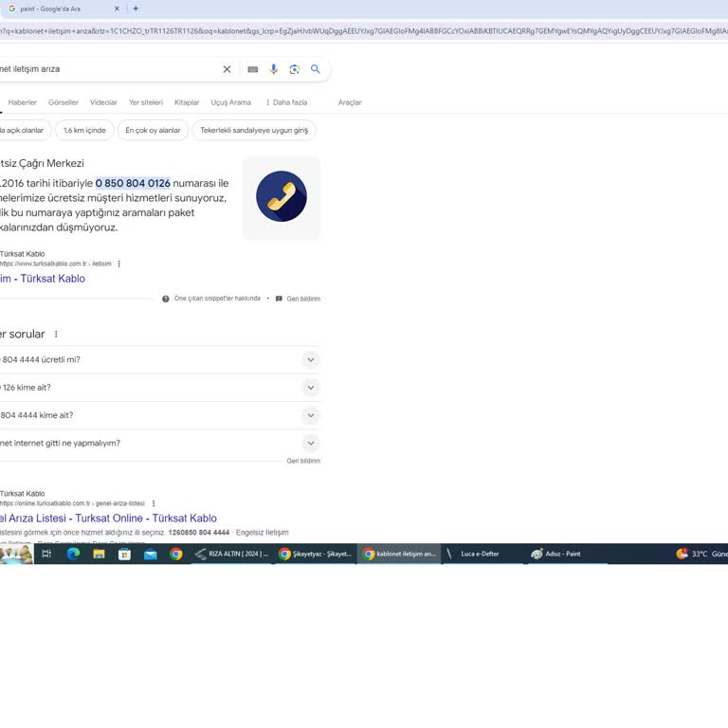728x728 pixels.
Task: Switch to 'Adsız - Paint' taskbar window
Action: coord(567,554)
